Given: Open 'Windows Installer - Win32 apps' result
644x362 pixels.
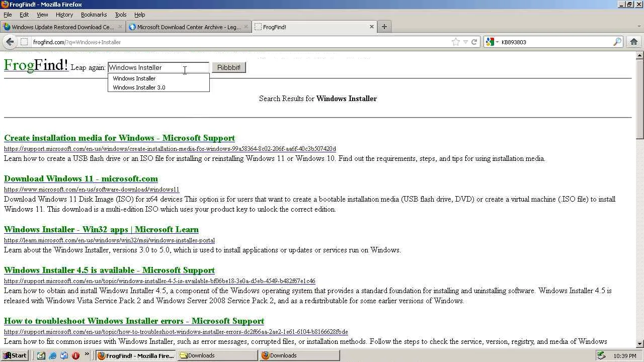Looking at the screenshot, I should click(101, 230).
